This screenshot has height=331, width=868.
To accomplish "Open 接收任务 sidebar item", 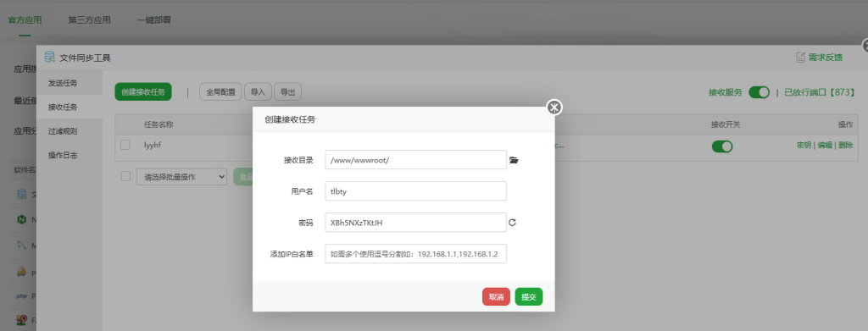I will (70, 107).
